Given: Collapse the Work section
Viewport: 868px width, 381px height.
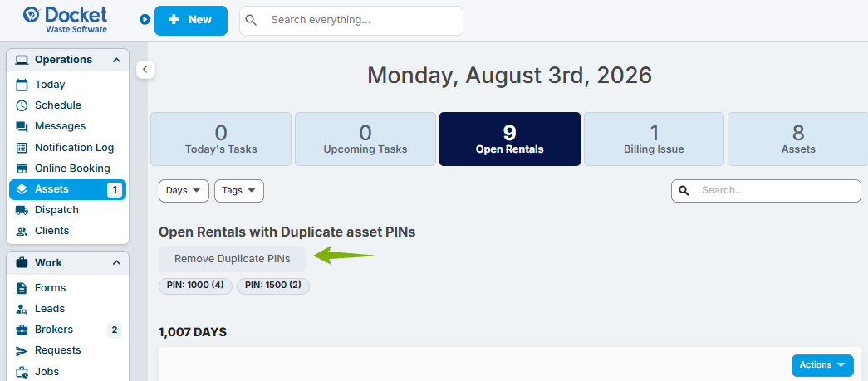Looking at the screenshot, I should 116,262.
